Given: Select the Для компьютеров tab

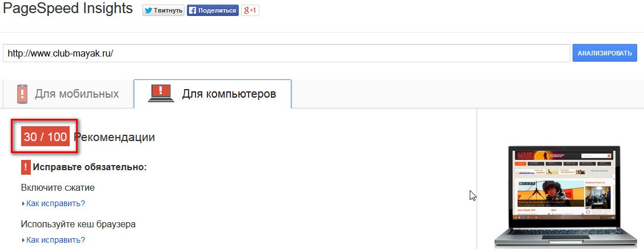Looking at the screenshot, I should click(x=213, y=94).
